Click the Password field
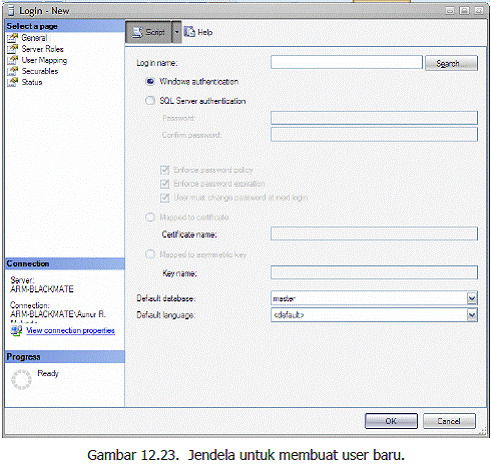491x474 pixels. click(374, 118)
